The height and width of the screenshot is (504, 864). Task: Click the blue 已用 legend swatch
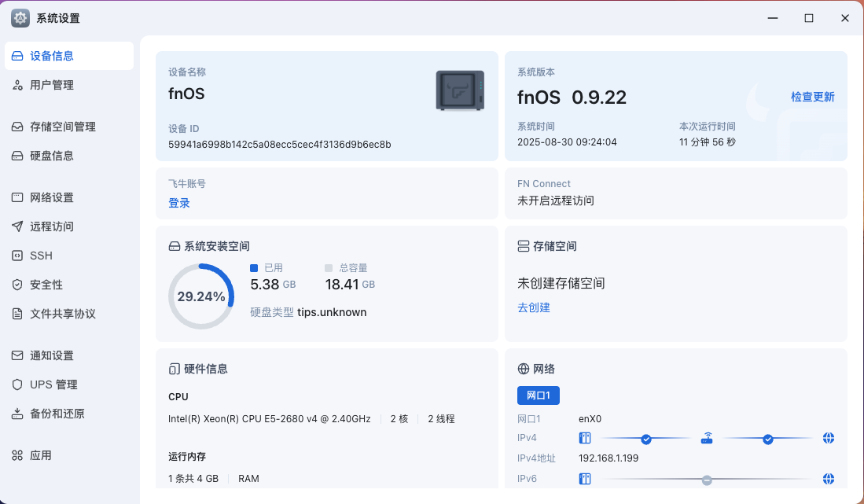[254, 268]
